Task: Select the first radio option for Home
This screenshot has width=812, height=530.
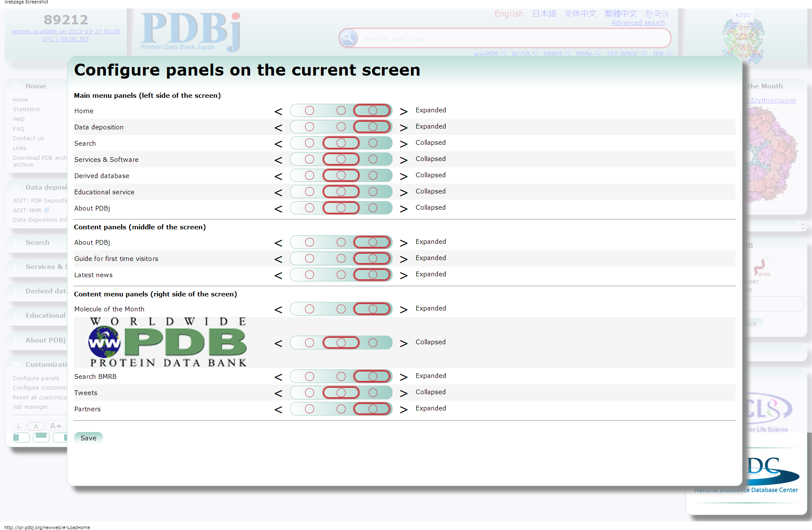Action: (x=309, y=111)
